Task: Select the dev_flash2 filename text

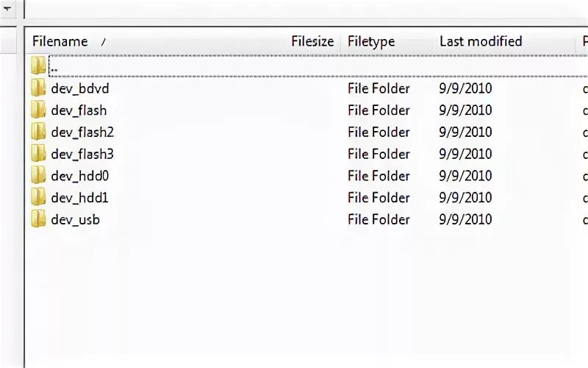Action: coord(82,132)
